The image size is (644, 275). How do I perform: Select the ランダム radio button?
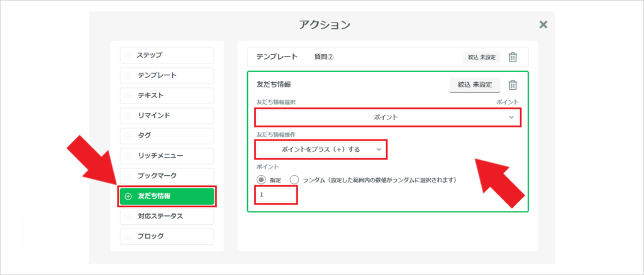coord(294,180)
